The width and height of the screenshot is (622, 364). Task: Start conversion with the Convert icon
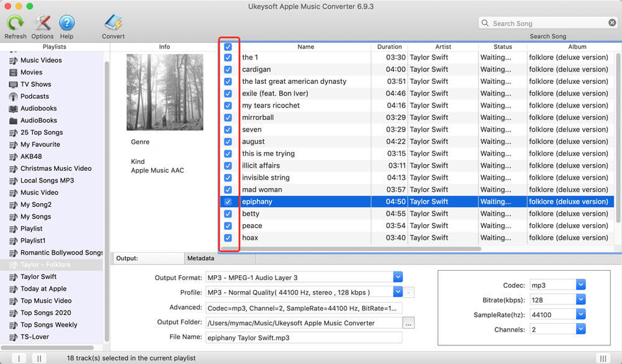(113, 23)
